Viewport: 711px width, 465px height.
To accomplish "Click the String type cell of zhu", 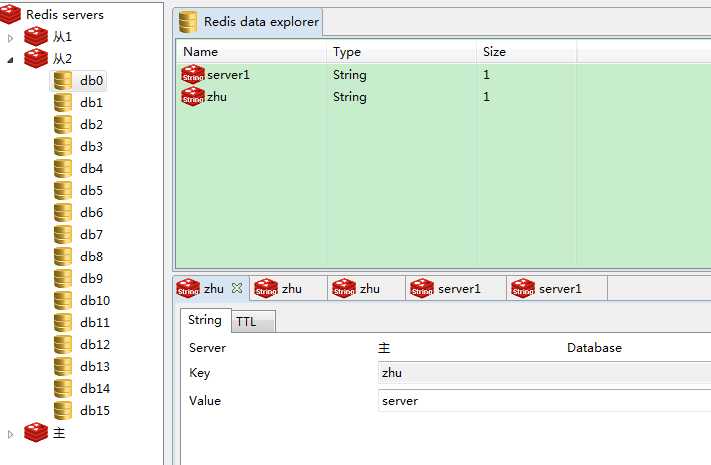I will coord(350,97).
